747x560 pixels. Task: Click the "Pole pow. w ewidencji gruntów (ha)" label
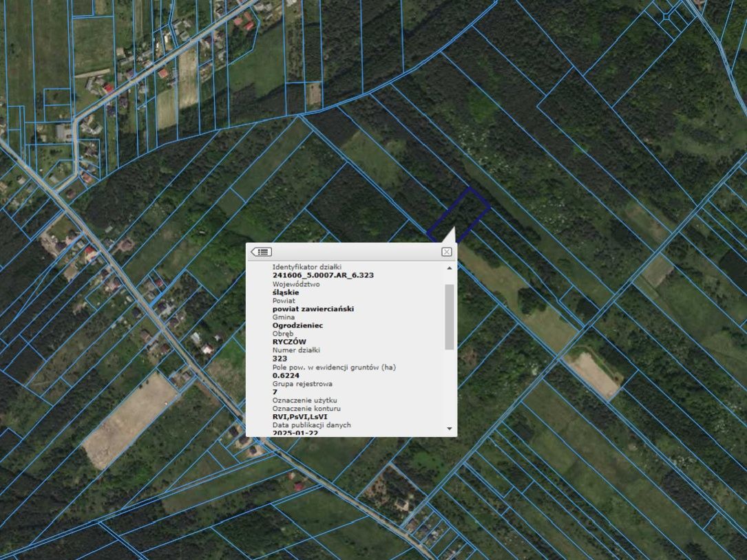pos(334,367)
